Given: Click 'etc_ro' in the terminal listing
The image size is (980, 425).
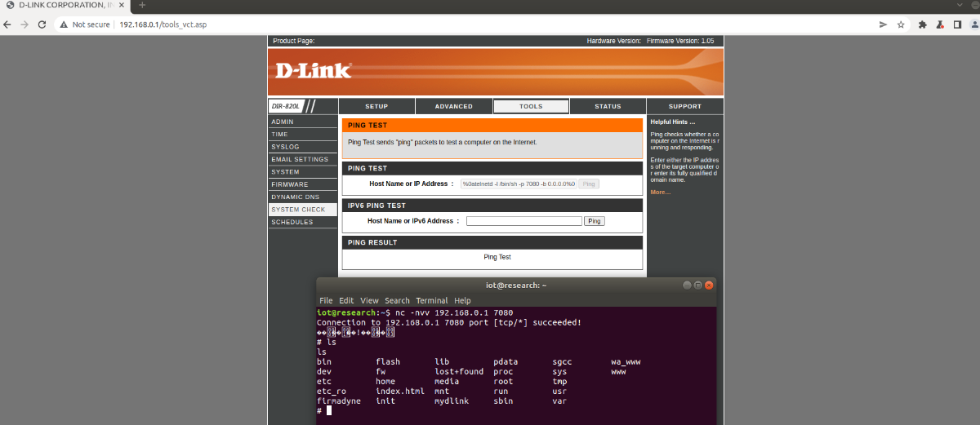Looking at the screenshot, I should [331, 392].
